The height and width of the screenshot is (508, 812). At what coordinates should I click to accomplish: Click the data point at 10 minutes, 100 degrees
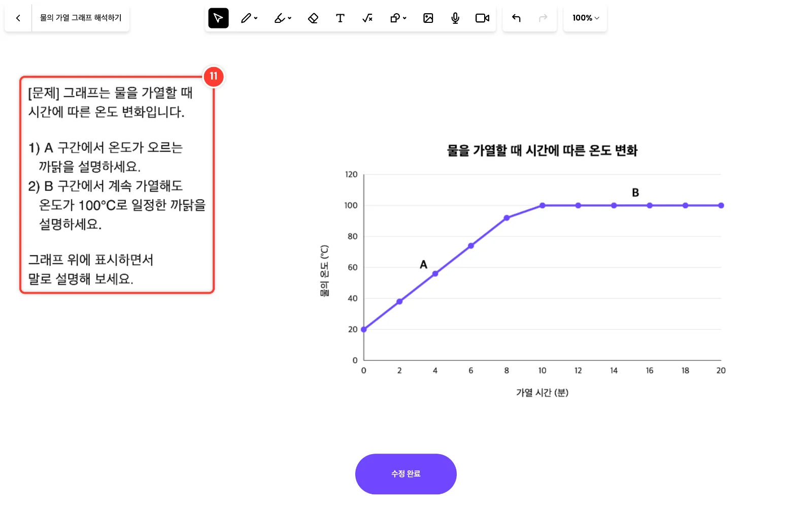coord(543,206)
